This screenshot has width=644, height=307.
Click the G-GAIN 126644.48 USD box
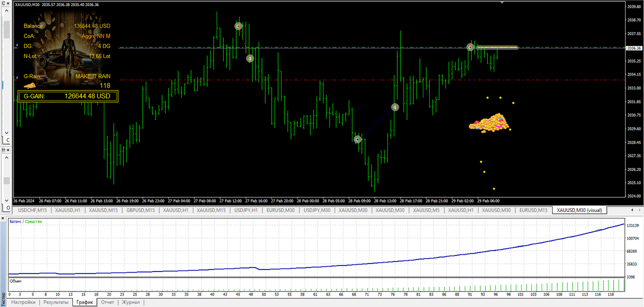pyautogui.click(x=68, y=96)
